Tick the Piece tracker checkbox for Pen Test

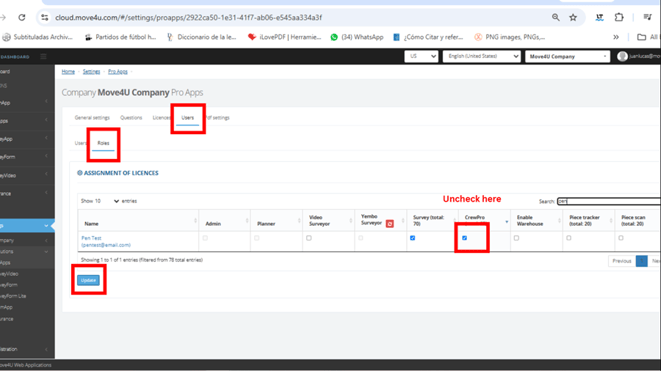click(x=569, y=238)
